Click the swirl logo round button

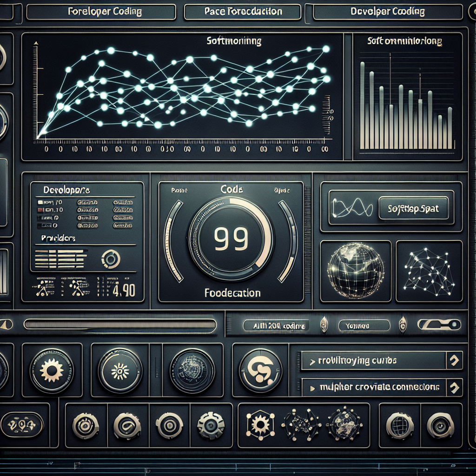click(x=260, y=370)
